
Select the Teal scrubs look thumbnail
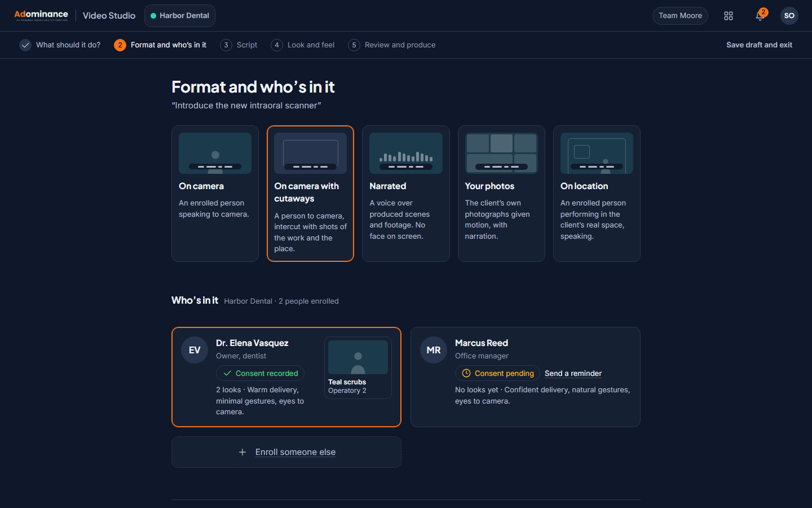point(358,368)
